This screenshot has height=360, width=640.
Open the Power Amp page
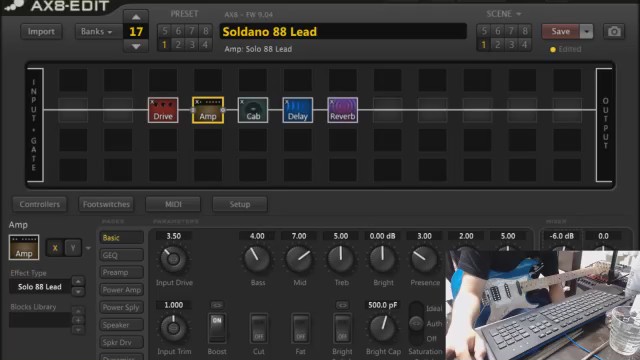pos(121,290)
